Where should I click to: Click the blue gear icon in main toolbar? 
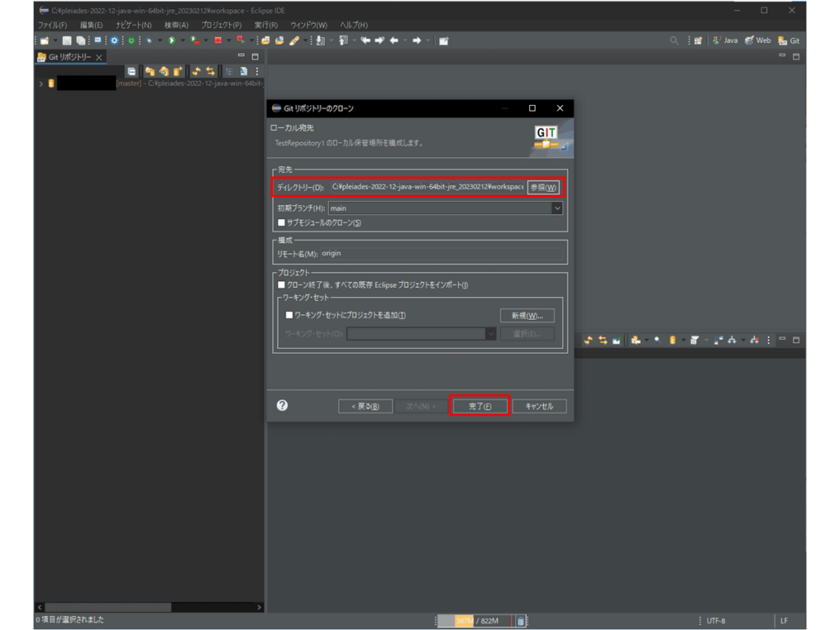coord(114,41)
